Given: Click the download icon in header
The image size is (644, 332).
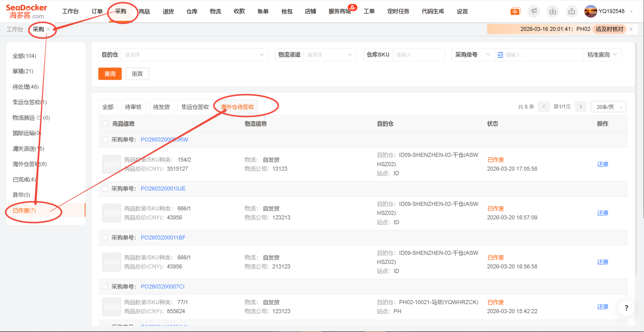Looking at the screenshot, I should [552, 11].
